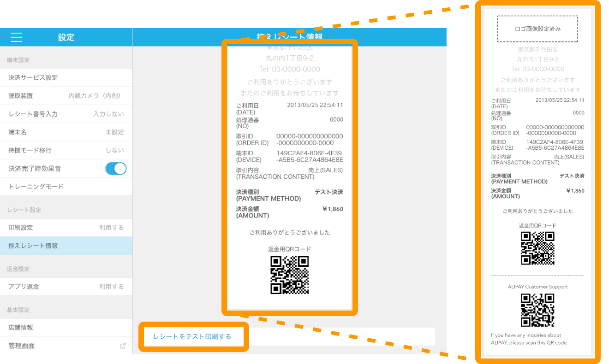Open アプリ返金 setting
The height and width of the screenshot is (364, 609).
pos(66,287)
